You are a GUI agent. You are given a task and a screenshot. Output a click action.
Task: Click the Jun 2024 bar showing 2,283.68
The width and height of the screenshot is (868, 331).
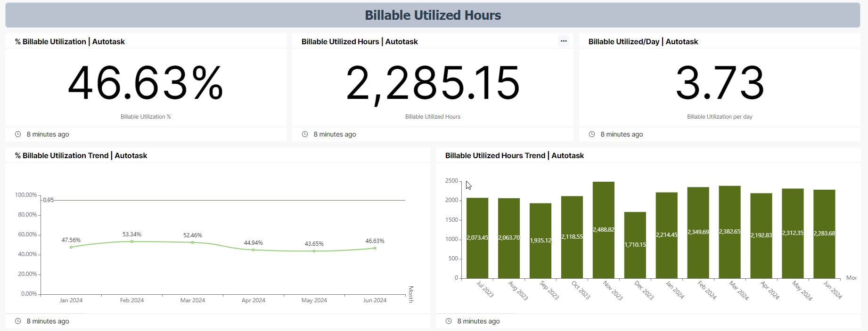click(x=824, y=234)
